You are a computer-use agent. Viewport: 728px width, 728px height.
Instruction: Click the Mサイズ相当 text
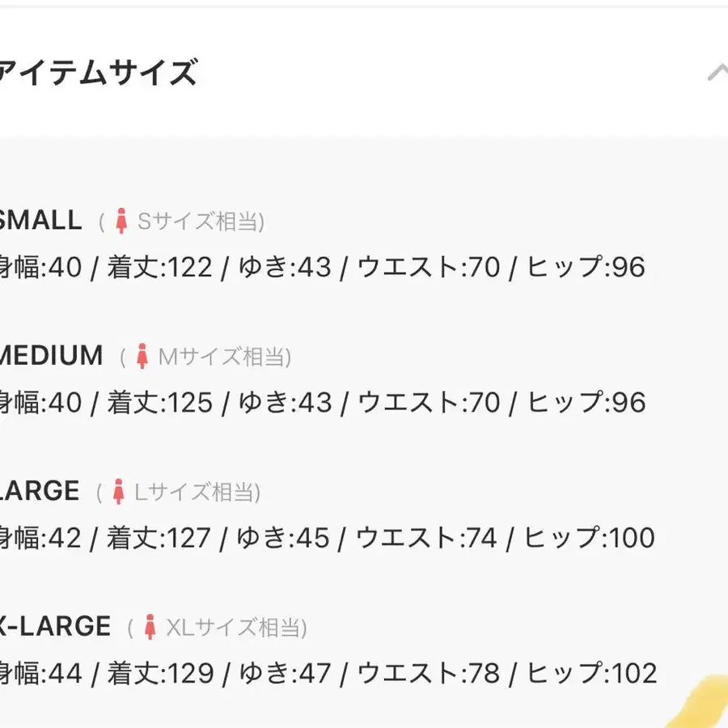[x=225, y=357]
